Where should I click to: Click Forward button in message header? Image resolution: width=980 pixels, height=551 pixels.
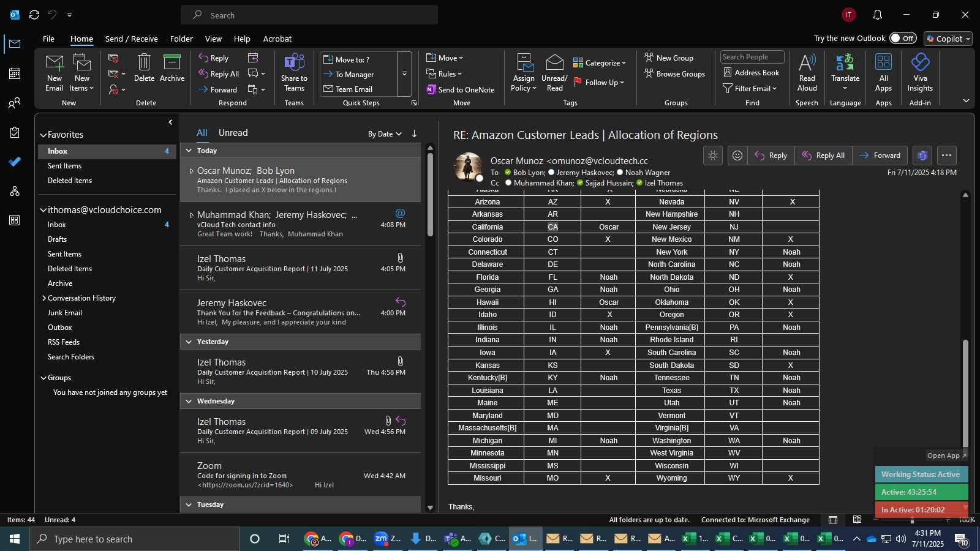pos(880,156)
